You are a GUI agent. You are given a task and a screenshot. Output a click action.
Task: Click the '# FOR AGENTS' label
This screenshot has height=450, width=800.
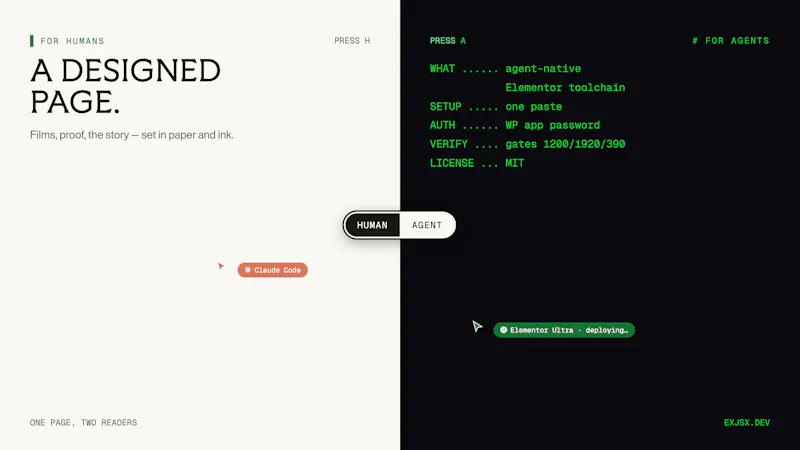coord(731,41)
